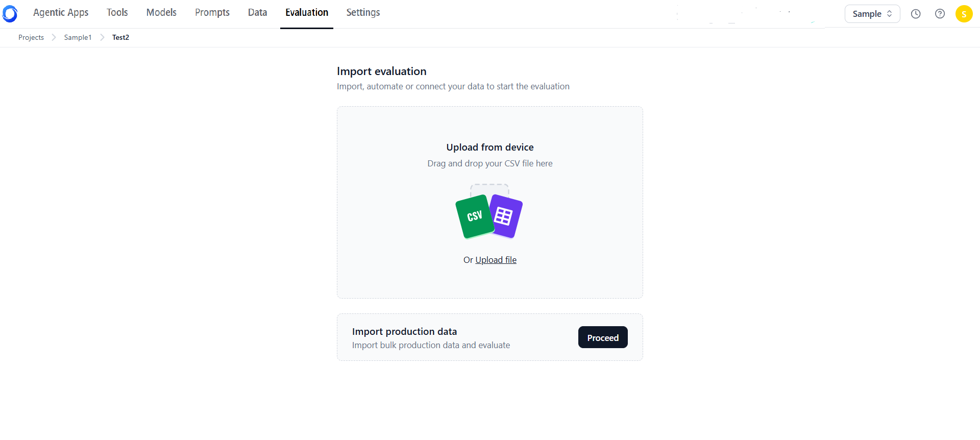The image size is (980, 440).
Task: Switch to the Tools tab
Action: click(x=117, y=13)
